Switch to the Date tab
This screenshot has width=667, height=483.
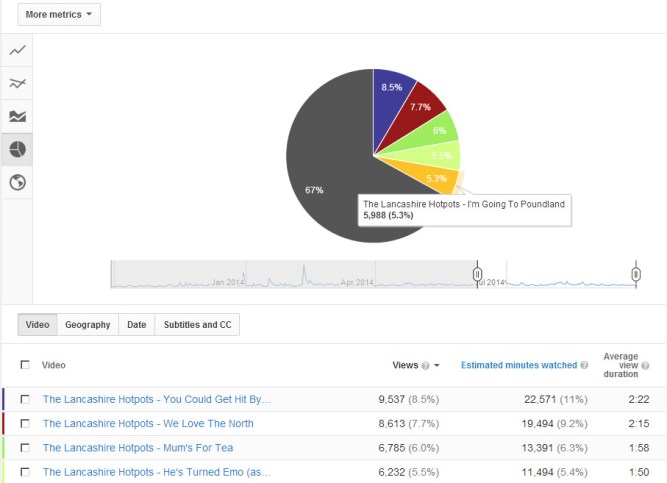137,325
